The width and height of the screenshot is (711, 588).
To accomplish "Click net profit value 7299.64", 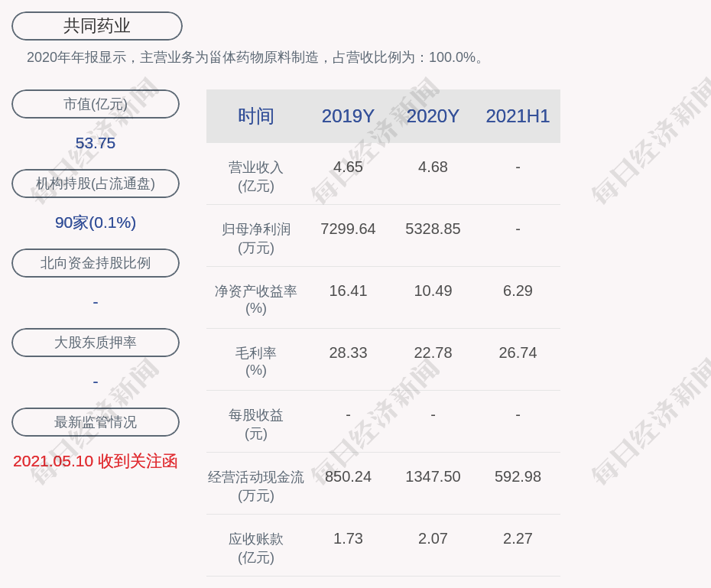I will click(348, 229).
